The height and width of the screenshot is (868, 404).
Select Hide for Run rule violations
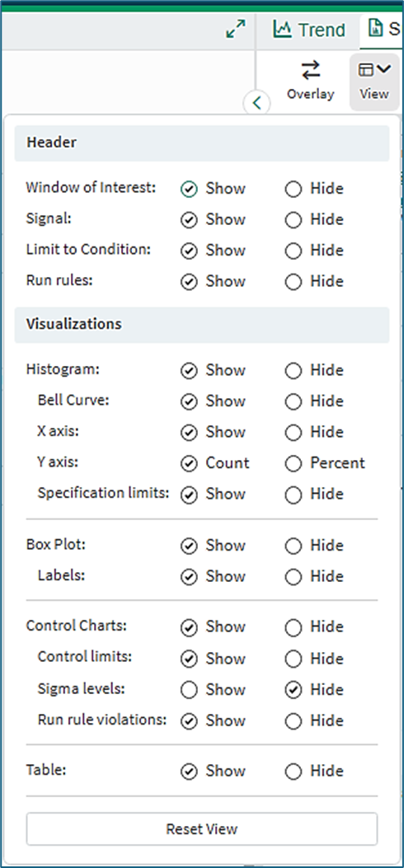(294, 720)
